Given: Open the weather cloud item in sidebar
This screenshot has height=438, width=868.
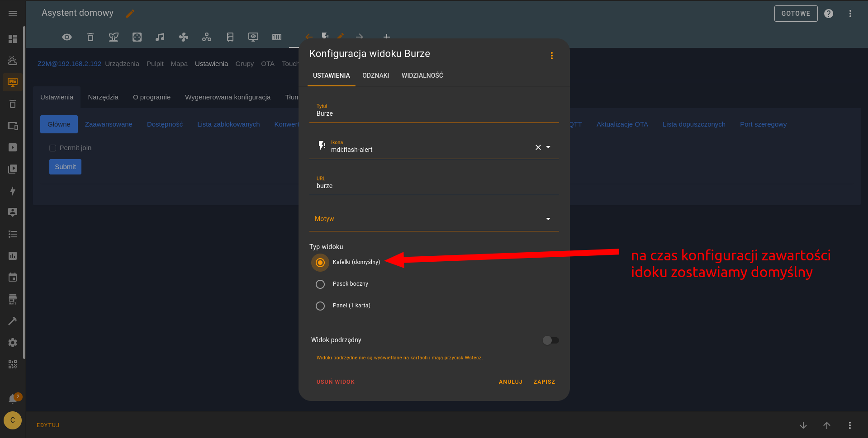Looking at the screenshot, I should click(x=13, y=61).
